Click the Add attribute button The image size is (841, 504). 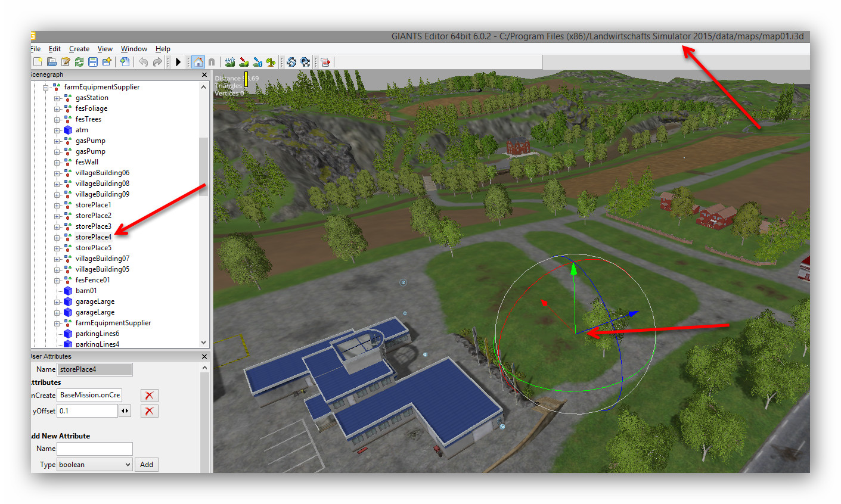click(x=147, y=465)
